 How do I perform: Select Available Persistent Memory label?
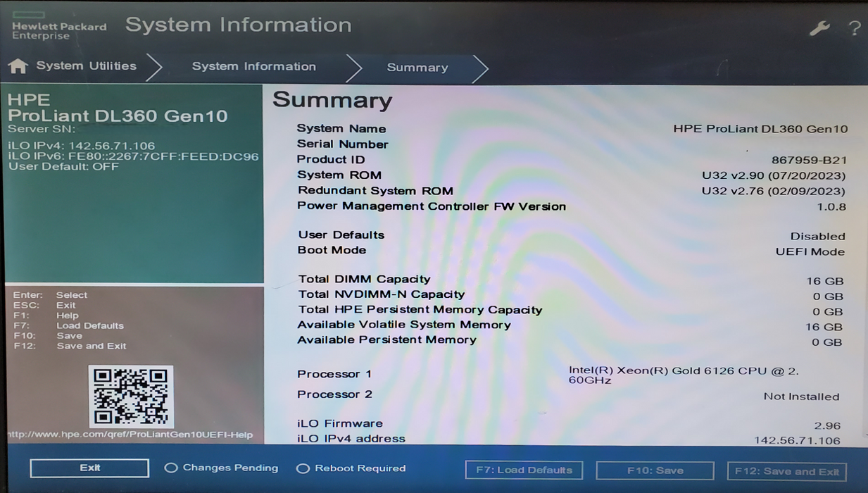coord(386,339)
